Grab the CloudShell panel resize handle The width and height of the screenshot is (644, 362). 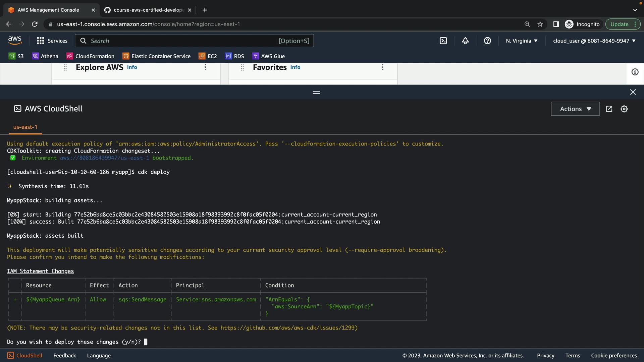316,92
